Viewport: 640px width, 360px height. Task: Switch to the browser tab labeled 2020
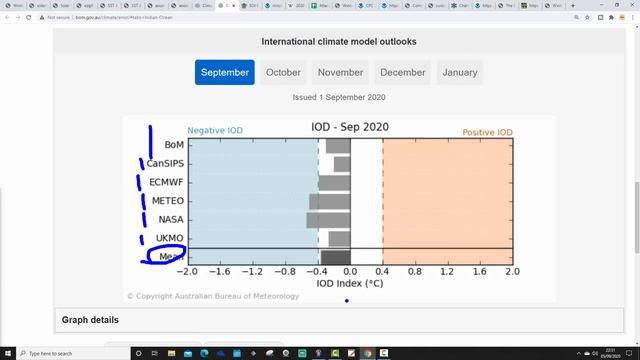pyautogui.click(x=296, y=6)
